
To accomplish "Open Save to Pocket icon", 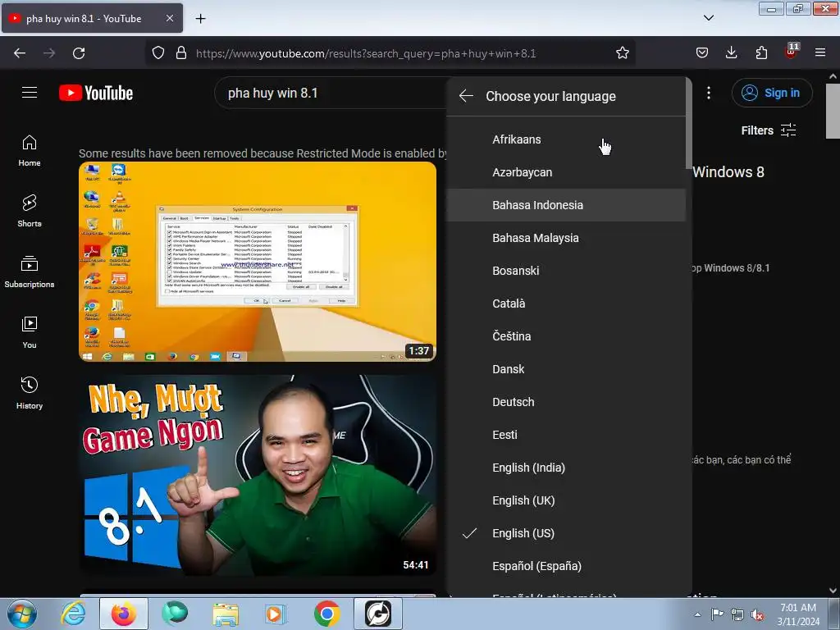I will pos(702,53).
